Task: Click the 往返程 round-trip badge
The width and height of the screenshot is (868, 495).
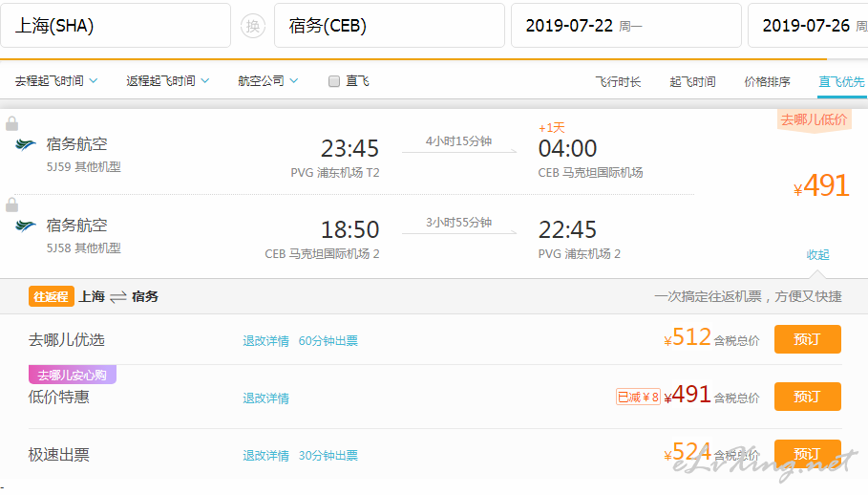Action: point(51,297)
